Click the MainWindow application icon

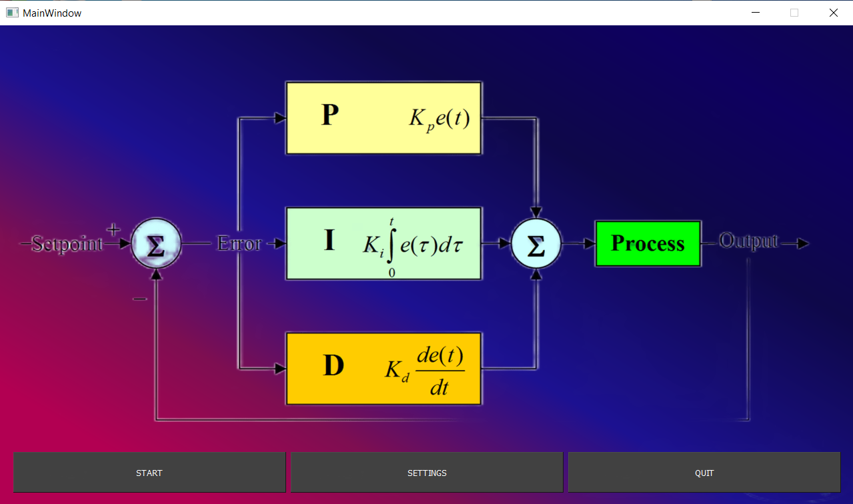pos(11,12)
